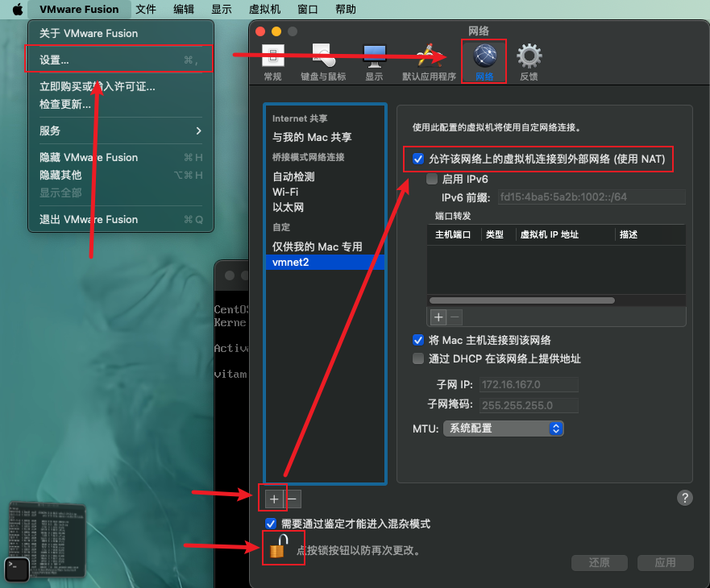This screenshot has height=588, width=710.
Task: Choose 退出 VMware Fusion menu item
Action: click(120, 220)
